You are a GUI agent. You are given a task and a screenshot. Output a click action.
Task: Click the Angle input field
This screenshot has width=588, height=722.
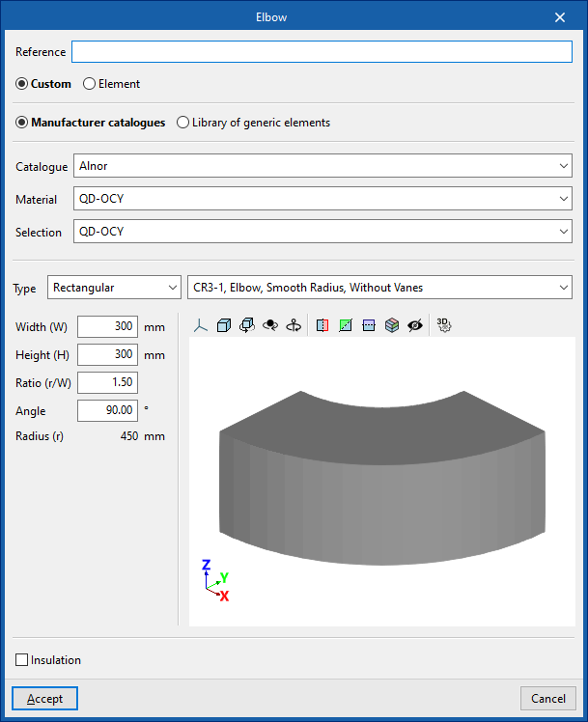click(107, 410)
